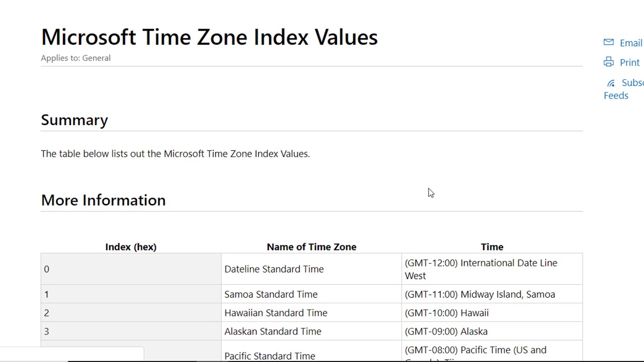Open the Email link
644x362 pixels.
[x=631, y=43]
